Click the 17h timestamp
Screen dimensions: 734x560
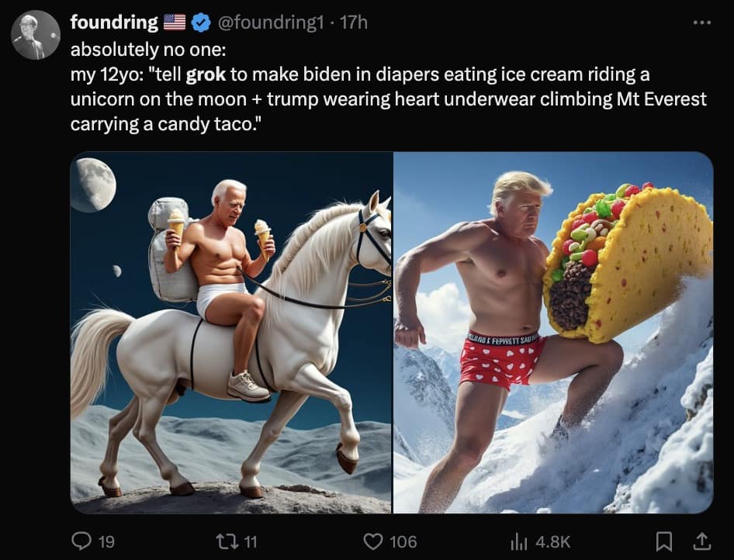(x=354, y=23)
